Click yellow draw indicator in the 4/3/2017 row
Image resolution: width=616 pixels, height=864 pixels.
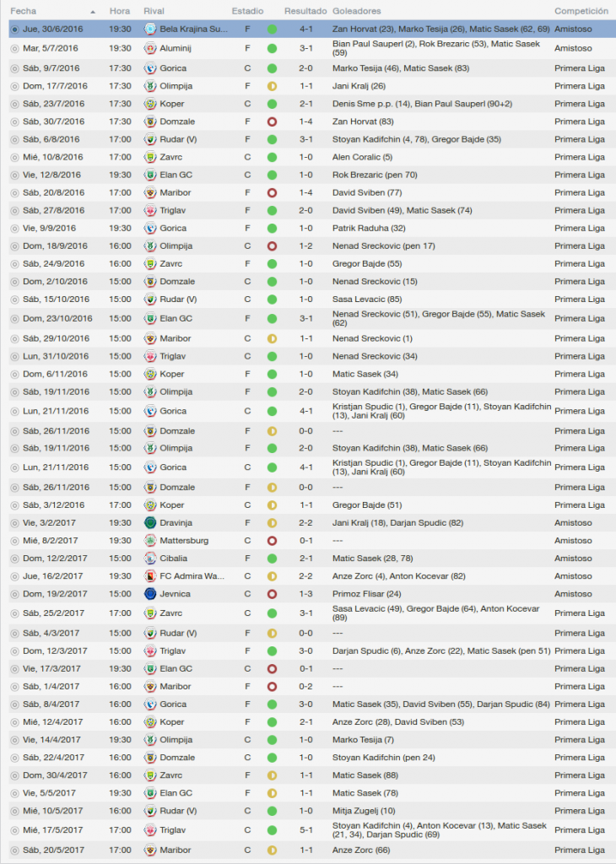tap(272, 634)
